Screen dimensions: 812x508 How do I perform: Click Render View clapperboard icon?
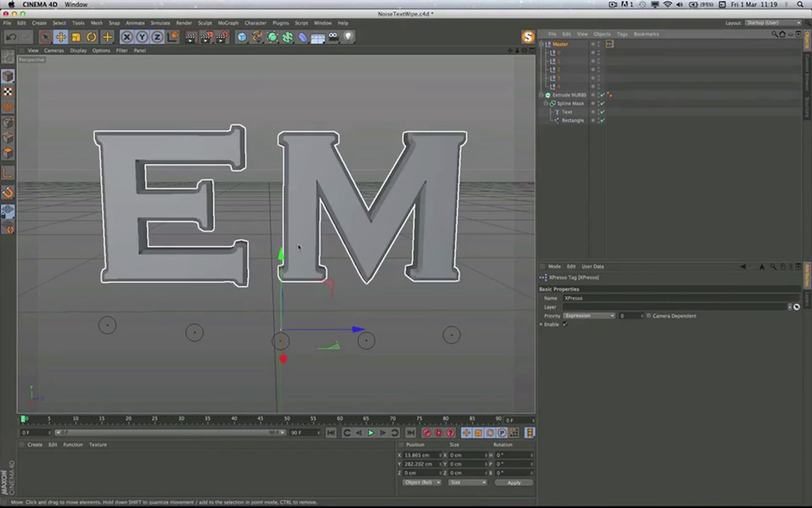190,37
